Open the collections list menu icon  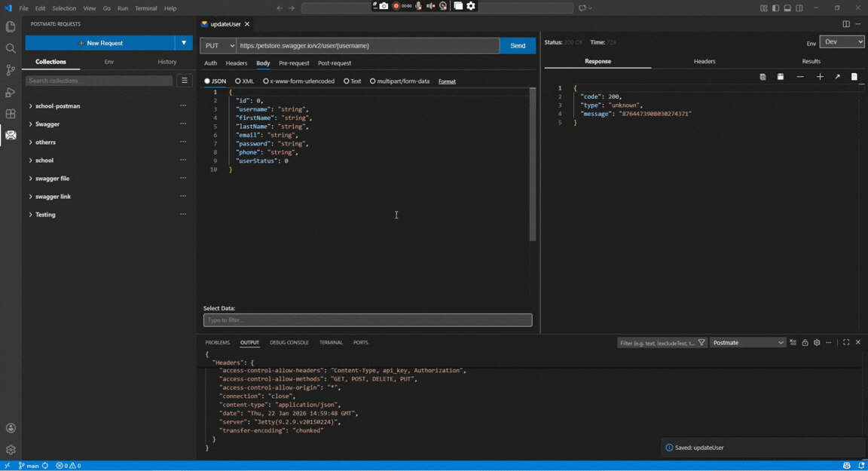click(185, 80)
